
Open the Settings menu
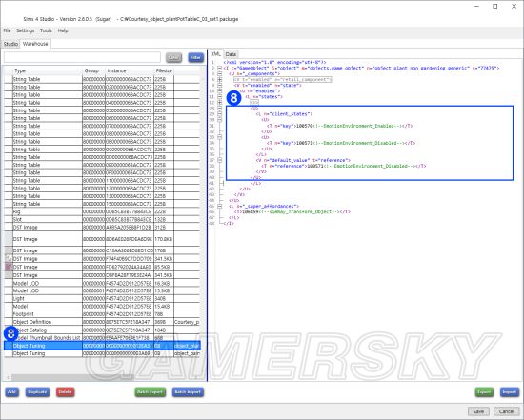coord(26,30)
